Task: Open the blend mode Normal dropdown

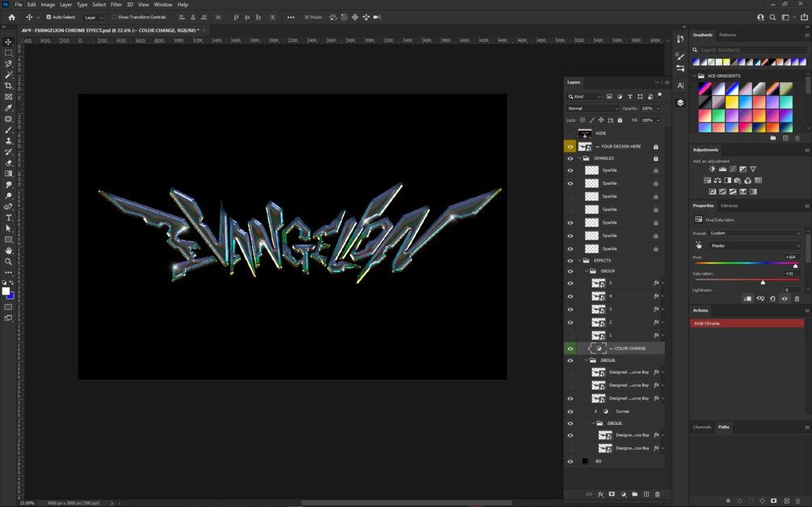Action: [592, 108]
